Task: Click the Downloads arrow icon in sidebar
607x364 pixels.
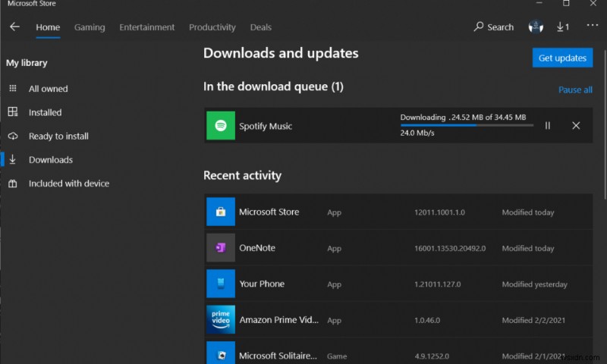Action: (x=12, y=159)
